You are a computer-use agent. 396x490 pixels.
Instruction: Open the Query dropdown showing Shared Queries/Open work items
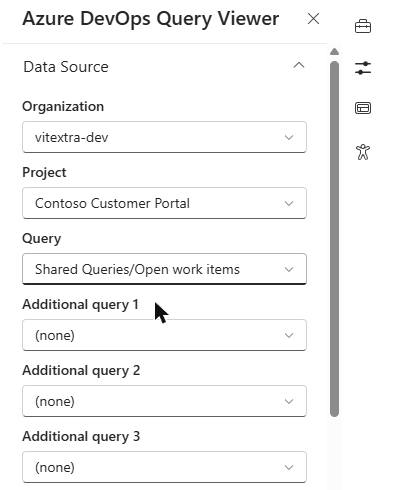(164, 269)
